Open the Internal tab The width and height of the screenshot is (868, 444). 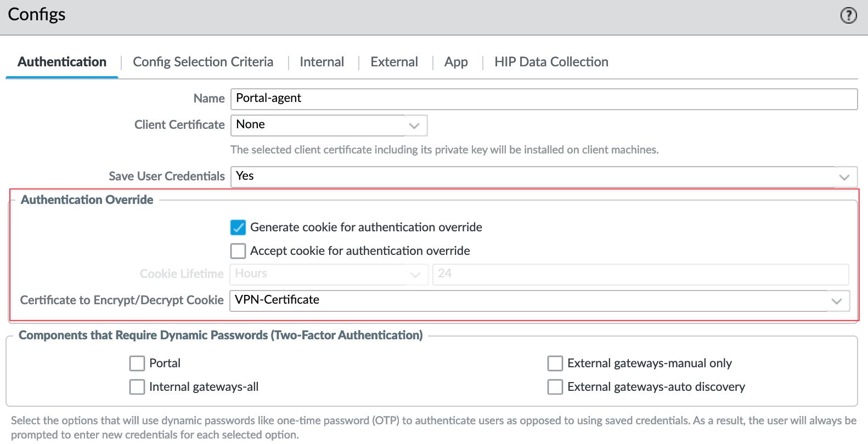(x=322, y=62)
